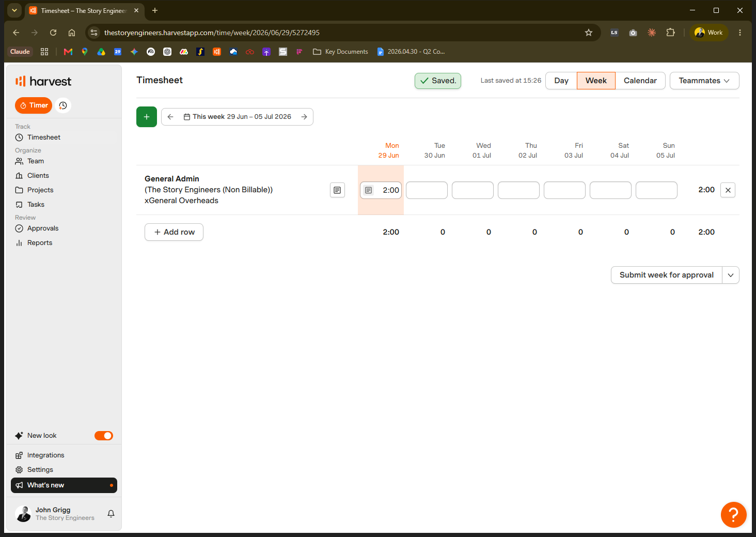Click the Add row button
Viewport: 756px width, 537px height.
(174, 232)
